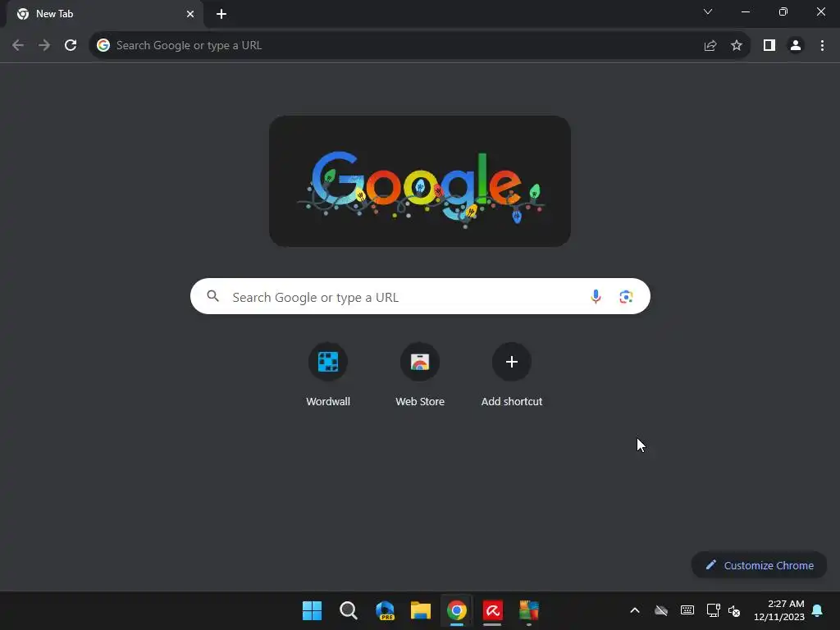Screen dimensions: 840x630
Task: Click the Google icon in the address bar
Action: coord(103,45)
